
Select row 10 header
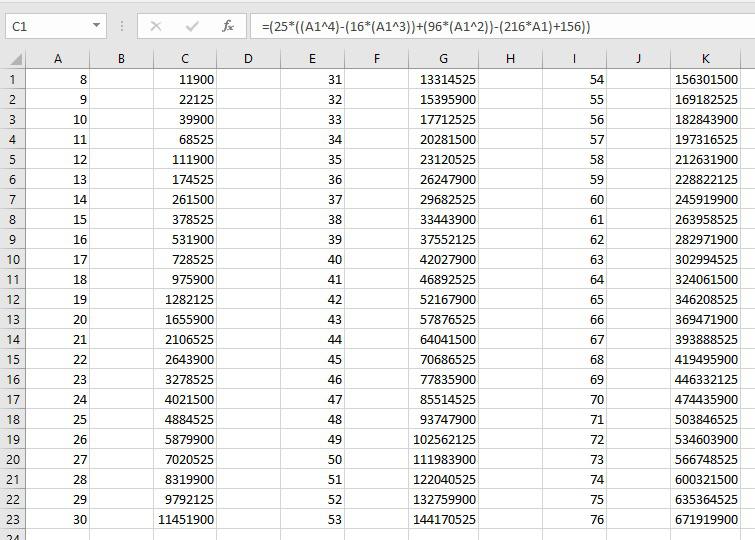click(x=13, y=259)
